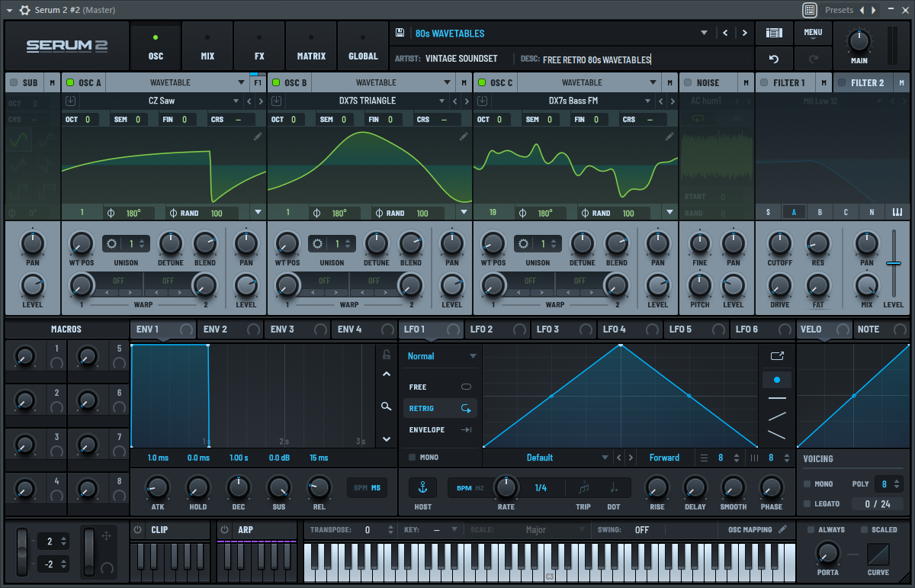
Task: Toggle the ARP power button
Action: pyautogui.click(x=225, y=530)
